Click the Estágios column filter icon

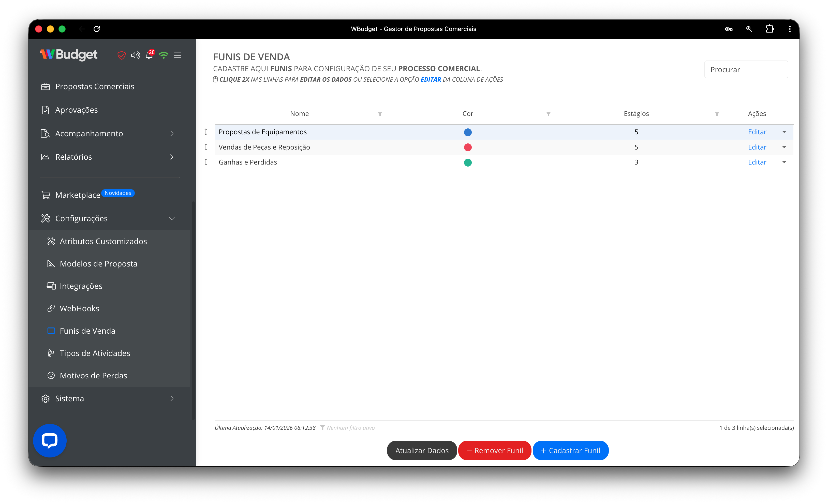[717, 114]
